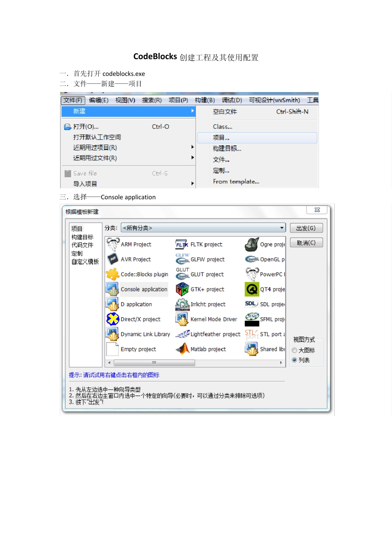Choose the STL port project icon

coord(252,334)
